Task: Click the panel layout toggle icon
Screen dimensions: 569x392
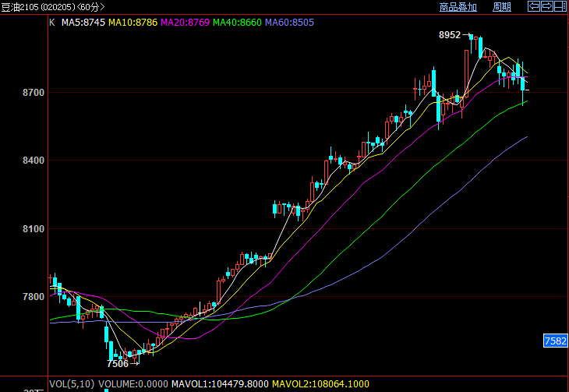Action: tap(560, 6)
